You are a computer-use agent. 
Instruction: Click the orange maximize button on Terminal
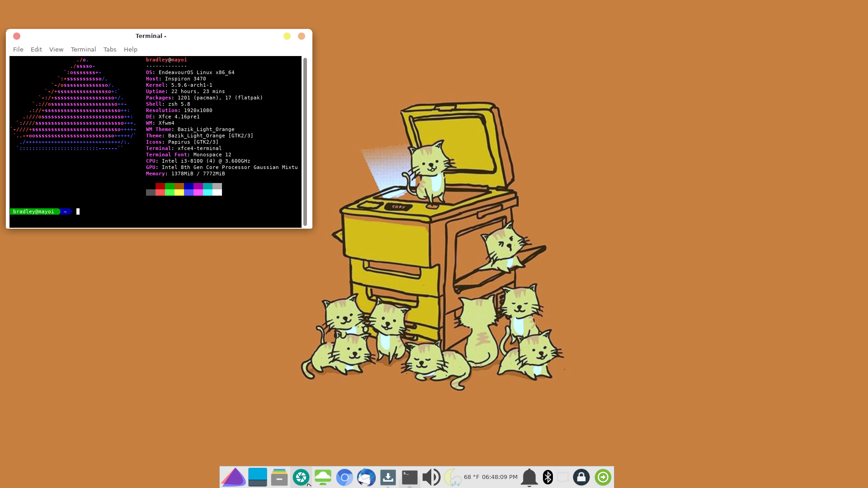[x=302, y=36]
